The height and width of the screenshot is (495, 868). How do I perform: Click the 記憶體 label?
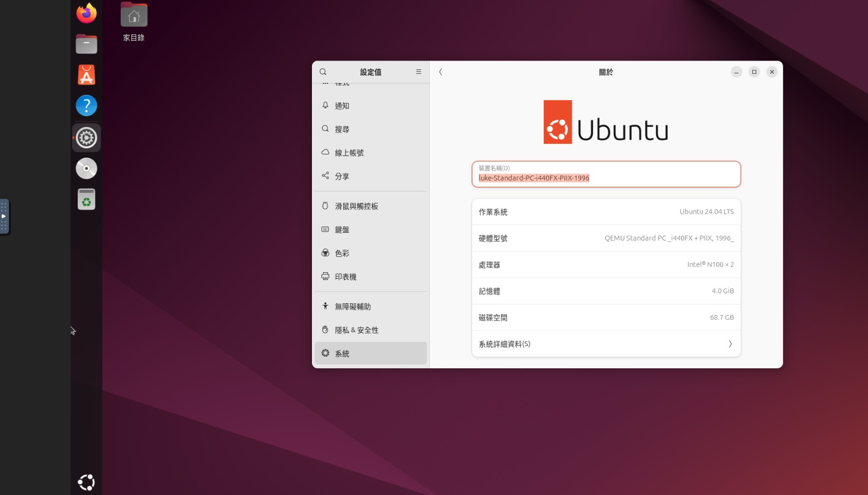tap(489, 291)
